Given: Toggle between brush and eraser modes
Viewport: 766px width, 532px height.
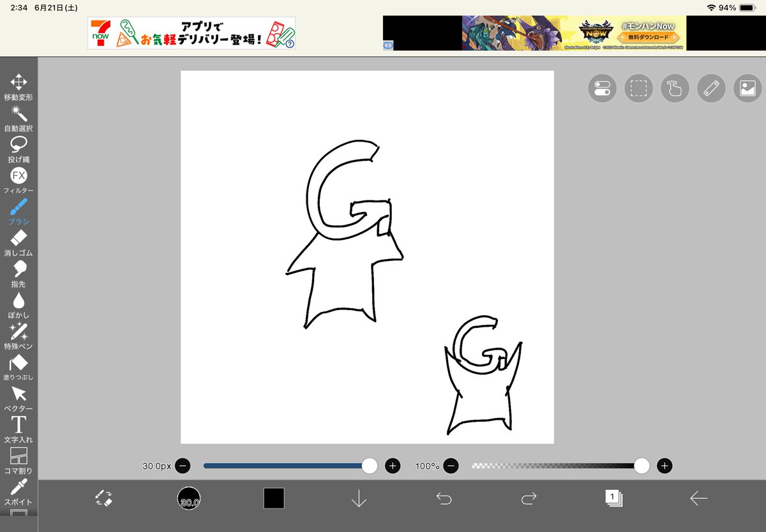Looking at the screenshot, I should point(104,499).
